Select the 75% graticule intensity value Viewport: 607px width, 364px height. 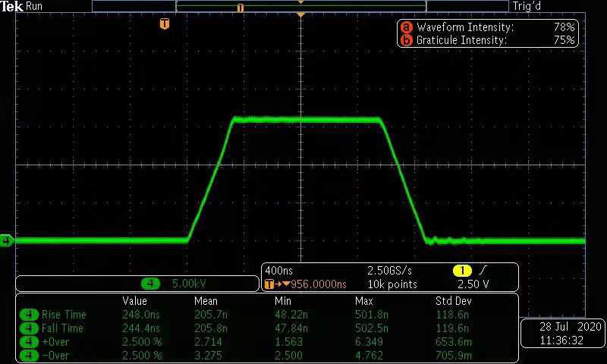point(564,40)
